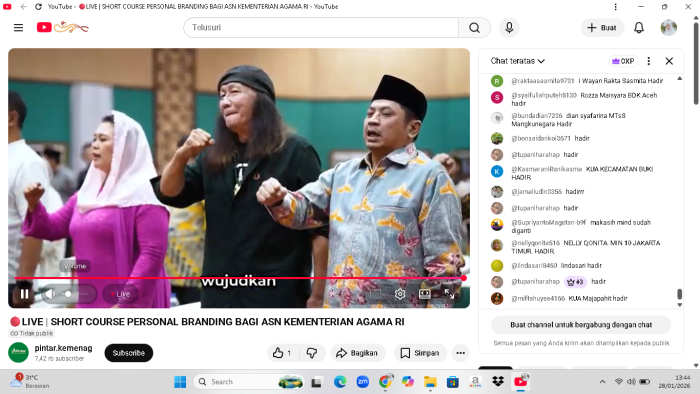The width and height of the screenshot is (700, 394).
Task: Go to YouTube home via logo
Action: pyautogui.click(x=62, y=28)
